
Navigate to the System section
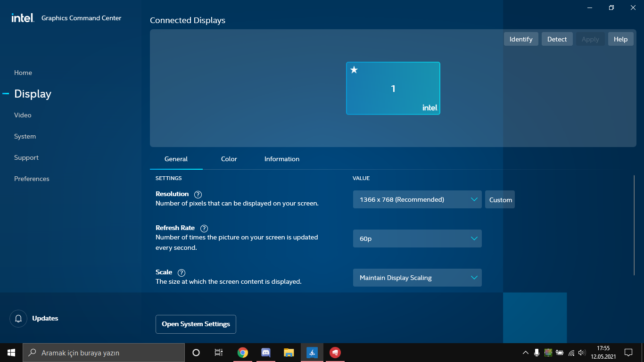tap(25, 136)
